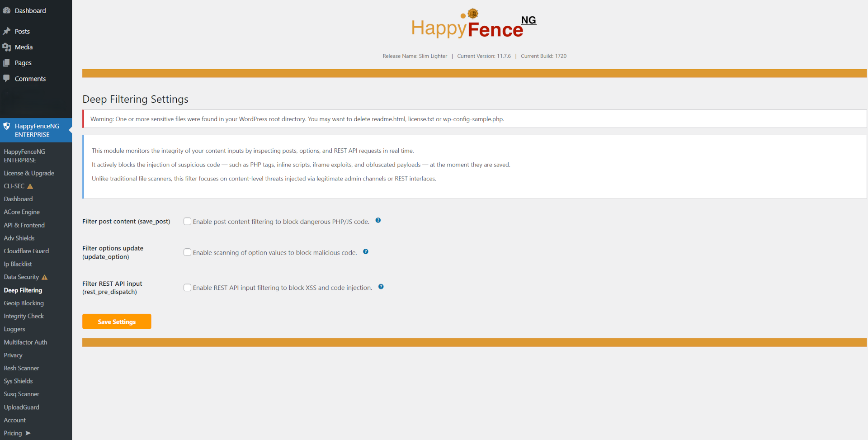Open License & Upgrade page
Viewport: 868px width, 440px height.
[29, 173]
